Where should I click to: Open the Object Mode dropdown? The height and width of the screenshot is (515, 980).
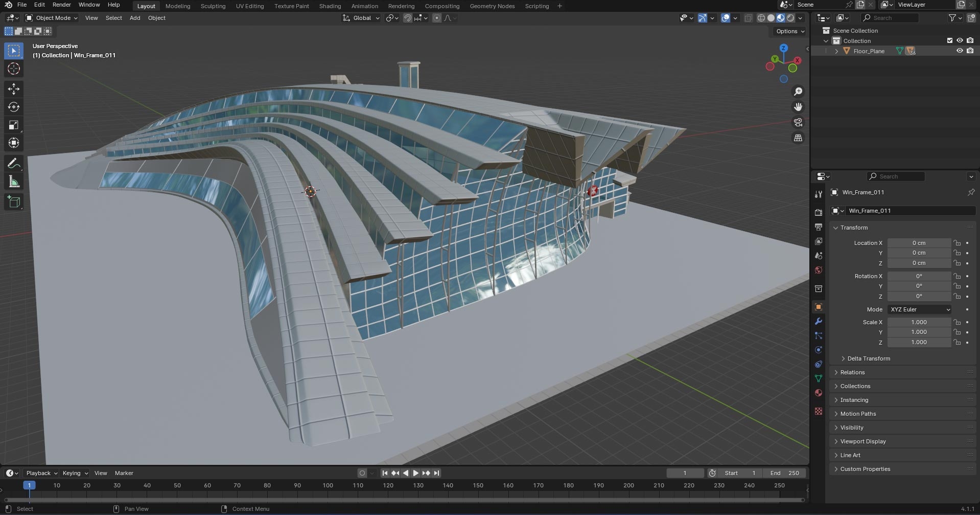(x=52, y=18)
